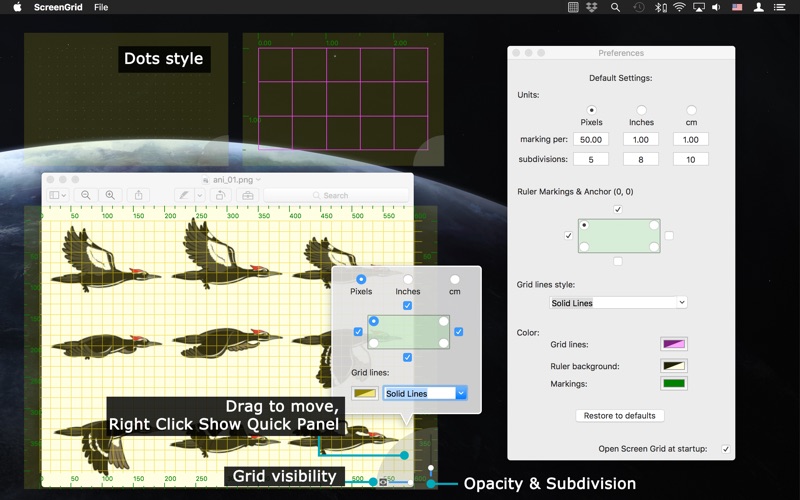The width and height of the screenshot is (800, 500).
Task: Open the AirPlay display menu
Action: (698, 7)
